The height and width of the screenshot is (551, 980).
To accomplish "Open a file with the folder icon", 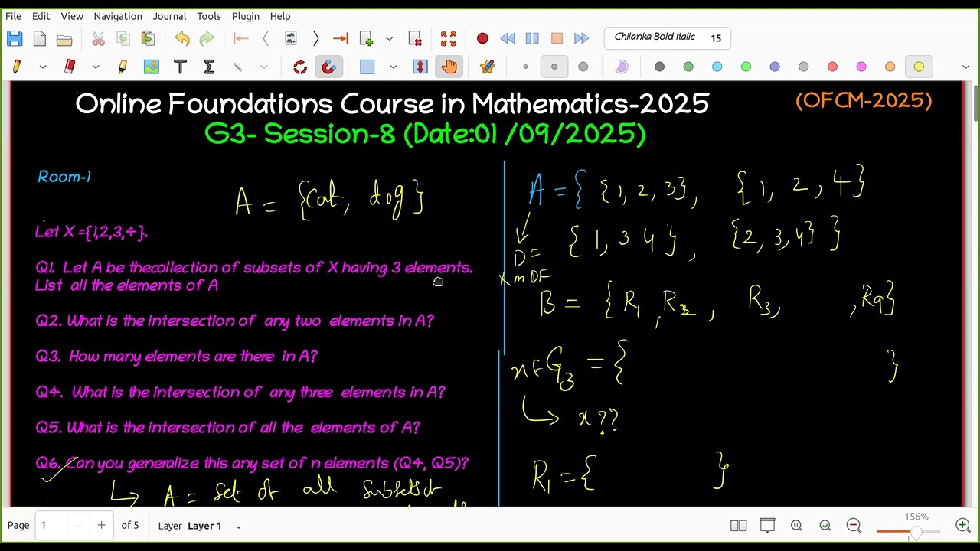I will click(64, 38).
